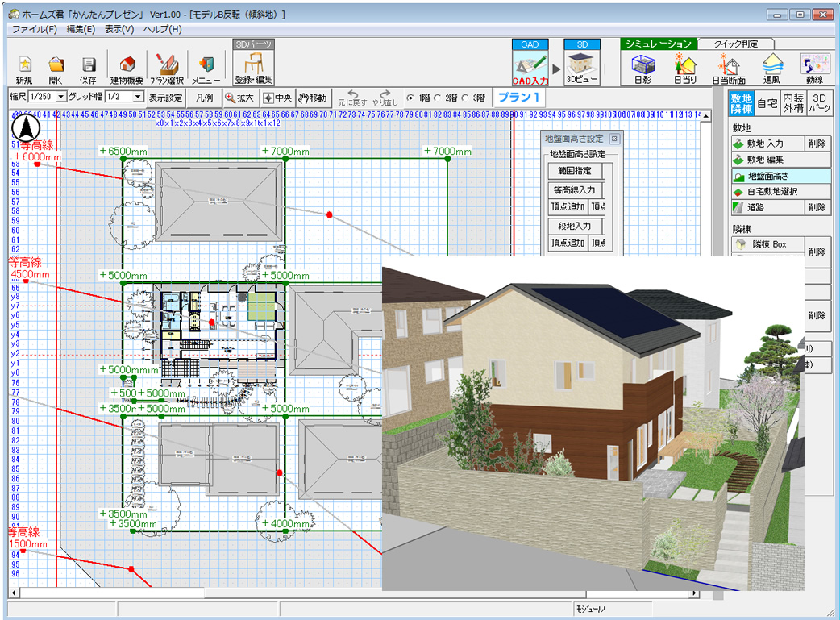Viewport: 840px width, 620px height.
Task: Select the 1階 floor radio button
Action: point(410,98)
